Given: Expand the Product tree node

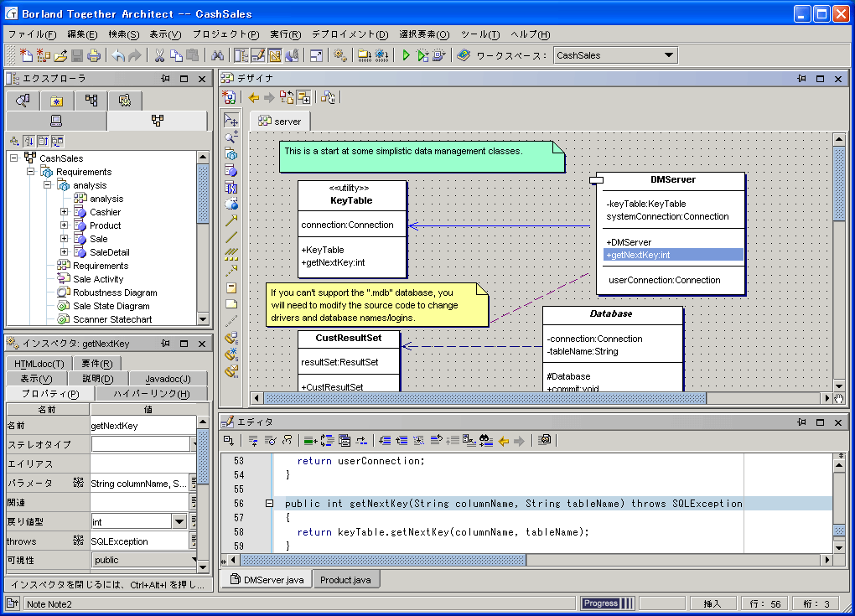Looking at the screenshot, I should pyautogui.click(x=65, y=225).
